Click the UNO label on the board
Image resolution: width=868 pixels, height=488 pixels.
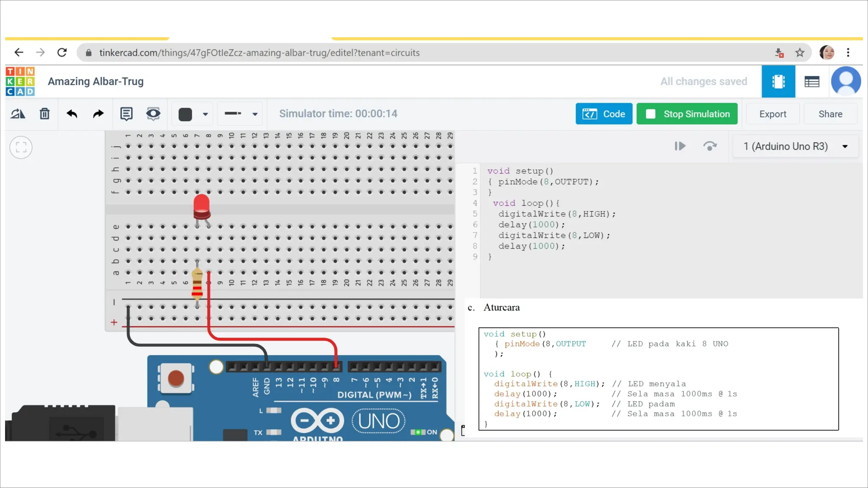click(378, 421)
